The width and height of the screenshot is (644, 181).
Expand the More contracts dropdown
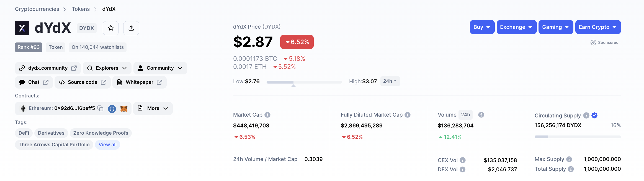pyautogui.click(x=153, y=108)
